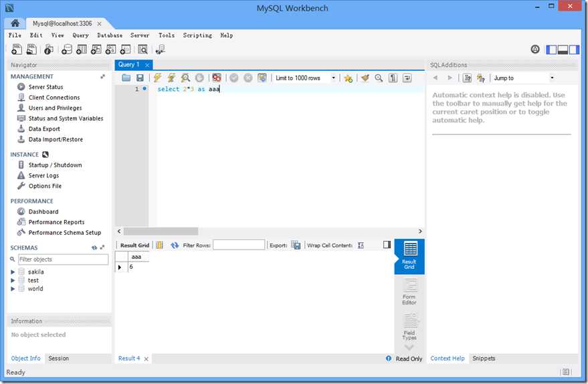This screenshot has height=384, width=588.
Task: Close the Result 4 tab
Action: pos(146,359)
